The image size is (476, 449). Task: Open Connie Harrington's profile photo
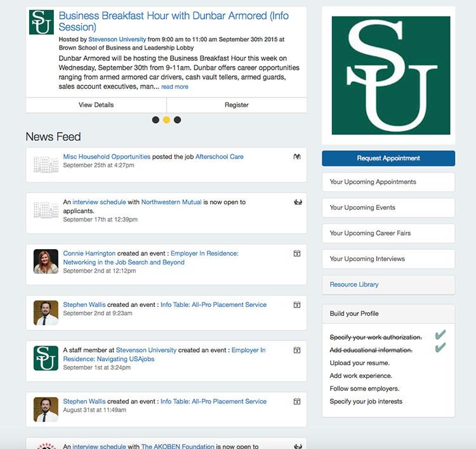(x=46, y=261)
